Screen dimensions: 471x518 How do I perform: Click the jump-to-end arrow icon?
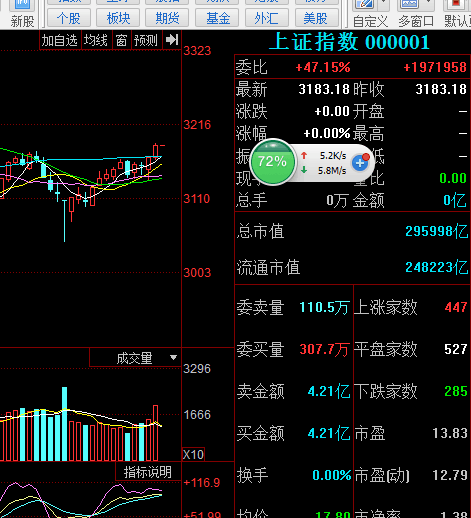point(172,40)
